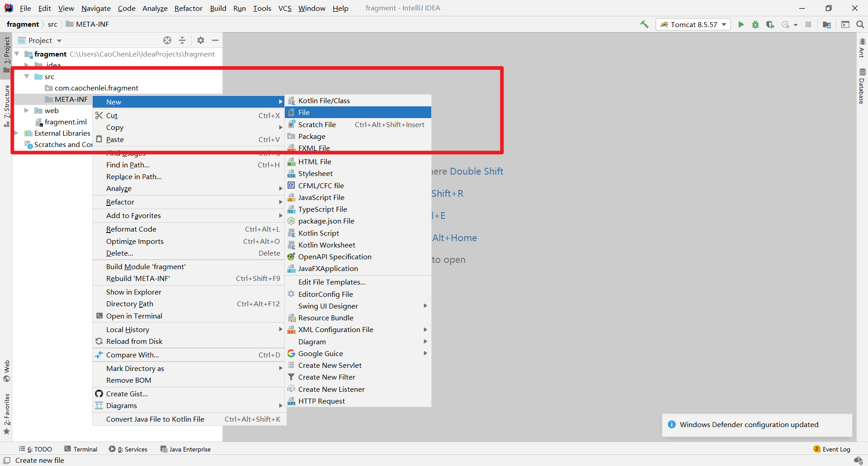Create a new TypeScript File
Image resolution: width=868 pixels, height=466 pixels.
(x=358, y=209)
